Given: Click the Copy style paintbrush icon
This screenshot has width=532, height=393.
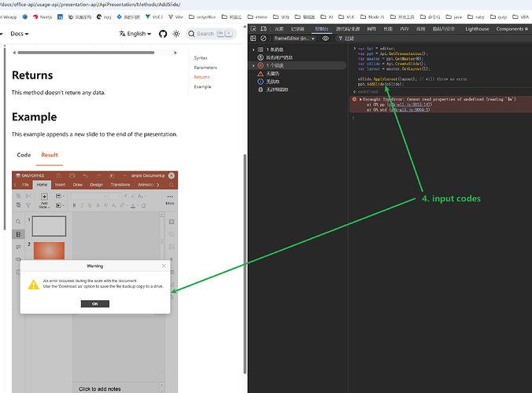Looking at the screenshot, I should click(x=28, y=205).
